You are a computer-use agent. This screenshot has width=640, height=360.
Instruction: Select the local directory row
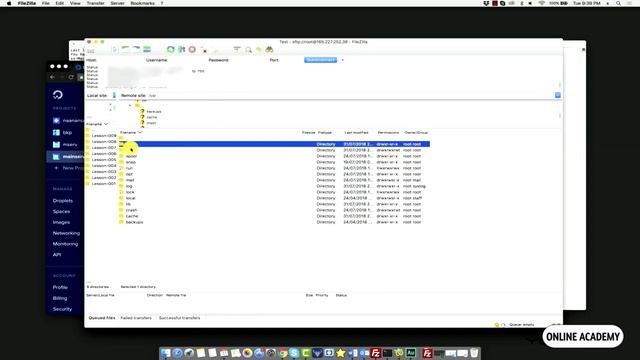(274, 198)
